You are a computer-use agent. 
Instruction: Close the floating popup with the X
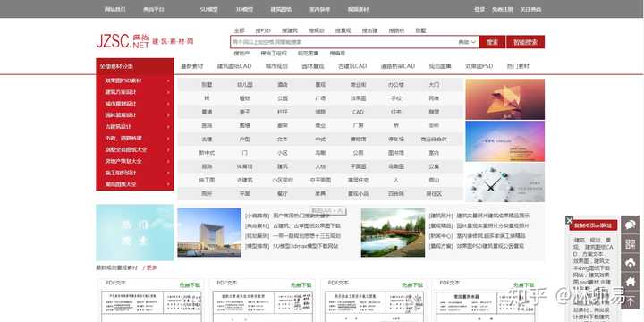tap(569, 220)
